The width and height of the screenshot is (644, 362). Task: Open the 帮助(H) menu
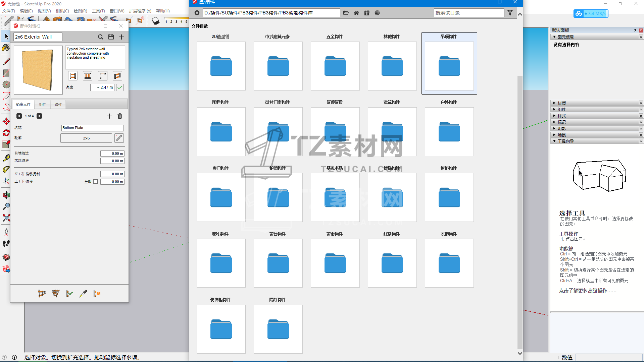click(163, 11)
